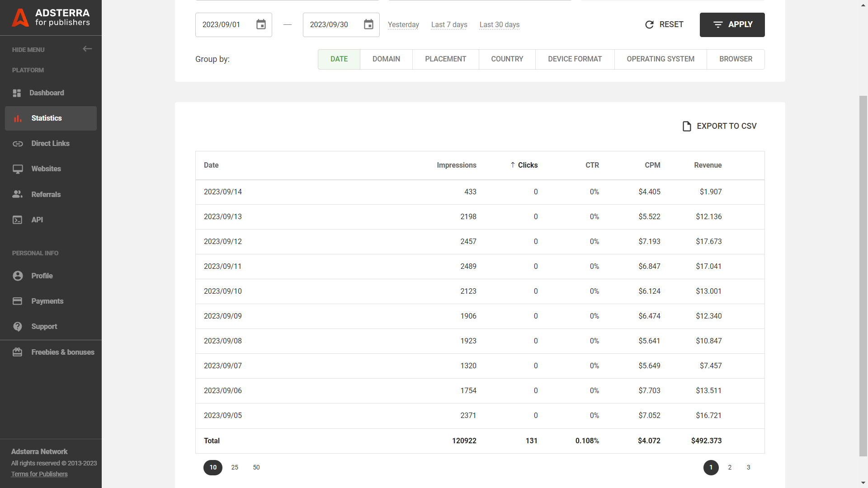This screenshot has height=488, width=868.
Task: Expand results to show 25 rows
Action: (x=234, y=467)
